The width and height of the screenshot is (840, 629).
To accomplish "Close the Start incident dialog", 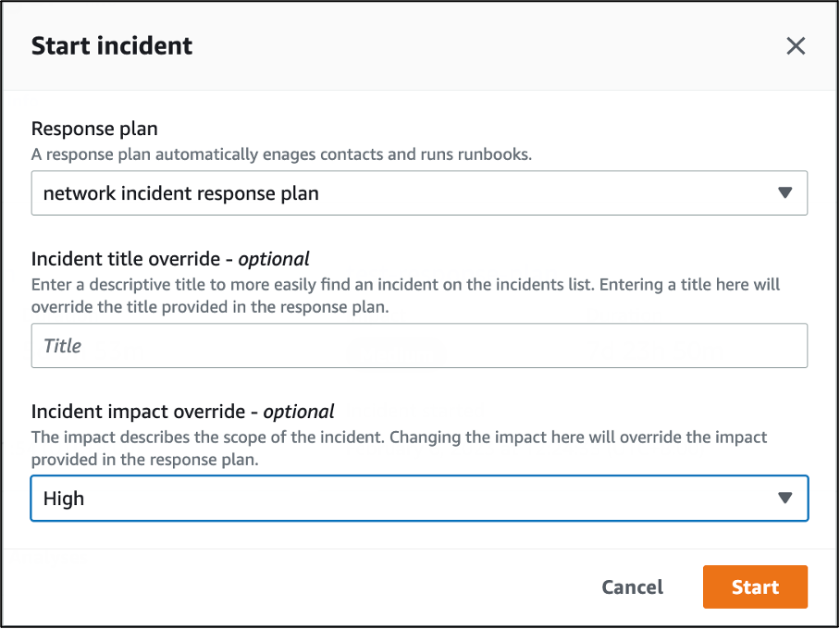I will 795,46.
